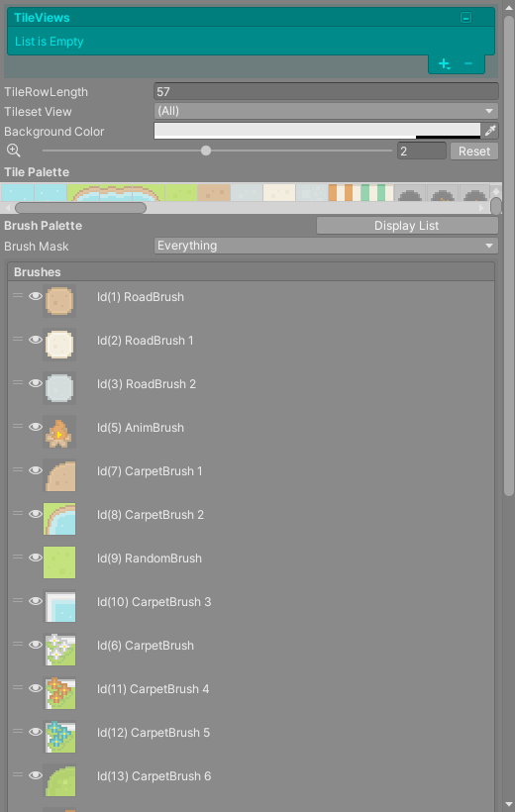Image resolution: width=515 pixels, height=812 pixels.
Task: Grab the drag handle of CarpetBrush 4 row
Action: [18, 687]
